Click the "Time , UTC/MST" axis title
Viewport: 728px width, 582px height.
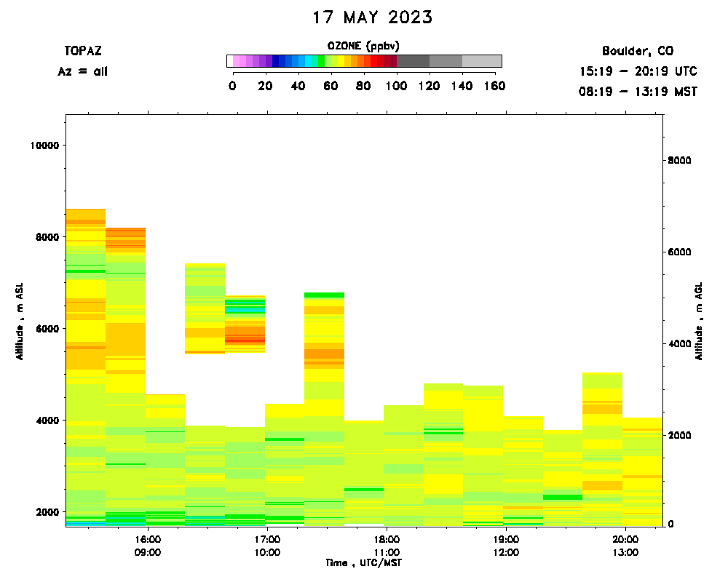tap(363, 563)
